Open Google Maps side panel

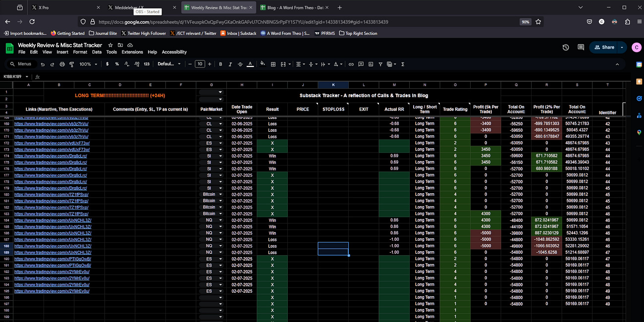click(639, 132)
